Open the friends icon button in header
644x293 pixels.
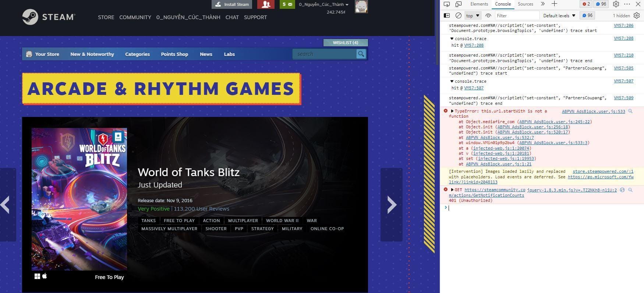click(x=266, y=4)
